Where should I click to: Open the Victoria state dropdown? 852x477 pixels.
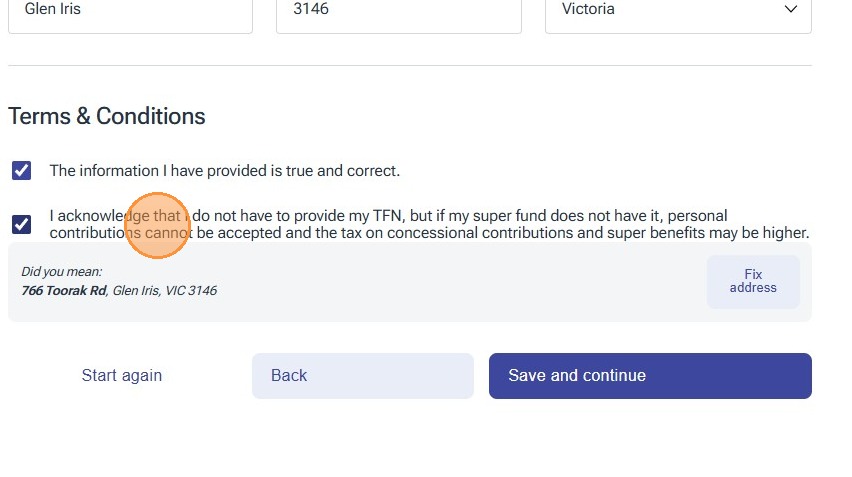click(678, 12)
